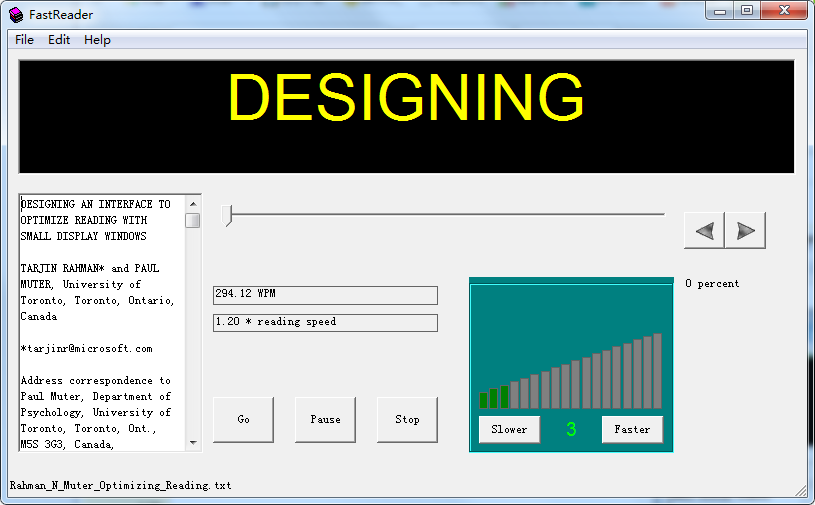Click the 294.12 WPM field

coord(325,295)
